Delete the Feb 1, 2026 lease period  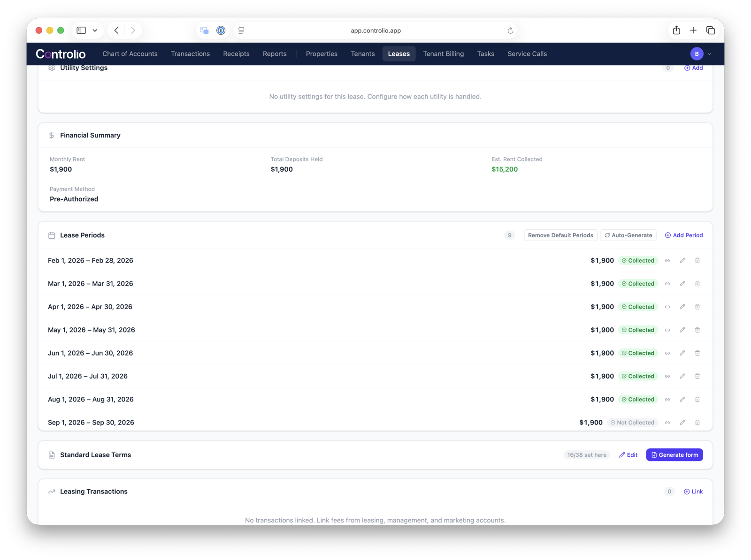pos(697,260)
